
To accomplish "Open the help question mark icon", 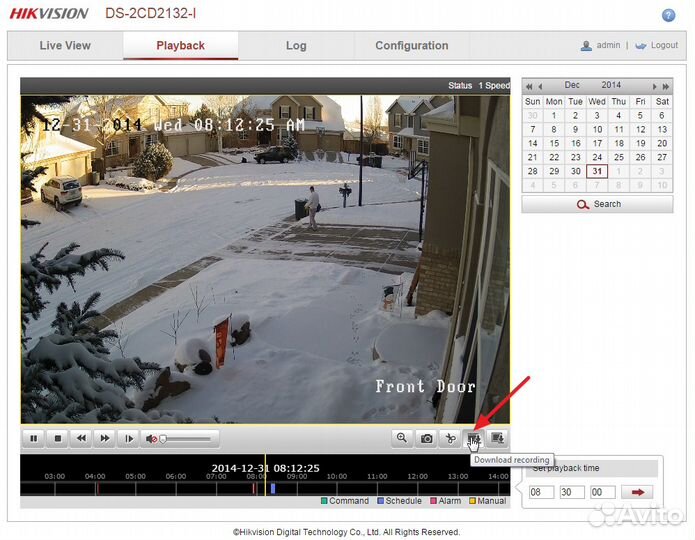I will (x=669, y=15).
